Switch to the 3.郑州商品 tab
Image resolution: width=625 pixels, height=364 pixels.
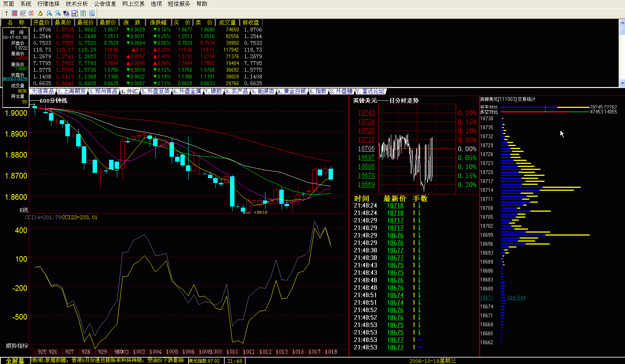click(104, 91)
